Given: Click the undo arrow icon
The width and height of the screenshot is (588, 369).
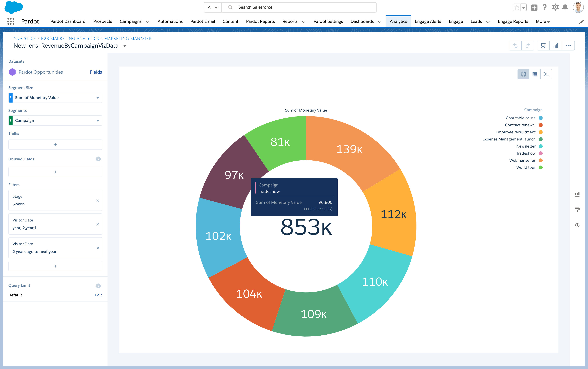Looking at the screenshot, I should (515, 46).
